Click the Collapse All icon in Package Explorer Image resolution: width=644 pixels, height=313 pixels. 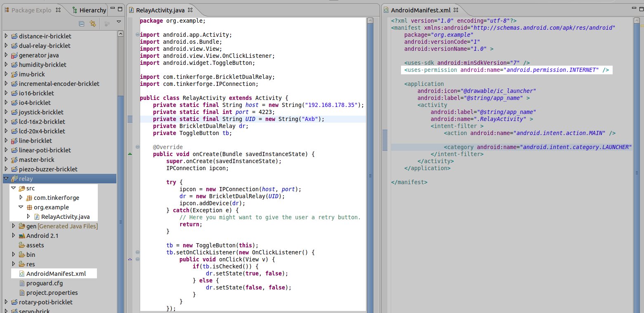pyautogui.click(x=82, y=24)
